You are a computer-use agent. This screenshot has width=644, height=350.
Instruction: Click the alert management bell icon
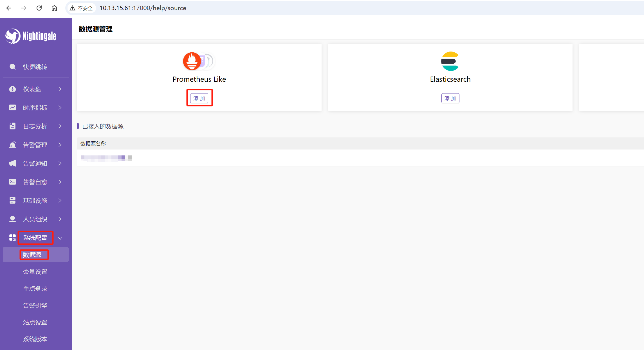12,145
